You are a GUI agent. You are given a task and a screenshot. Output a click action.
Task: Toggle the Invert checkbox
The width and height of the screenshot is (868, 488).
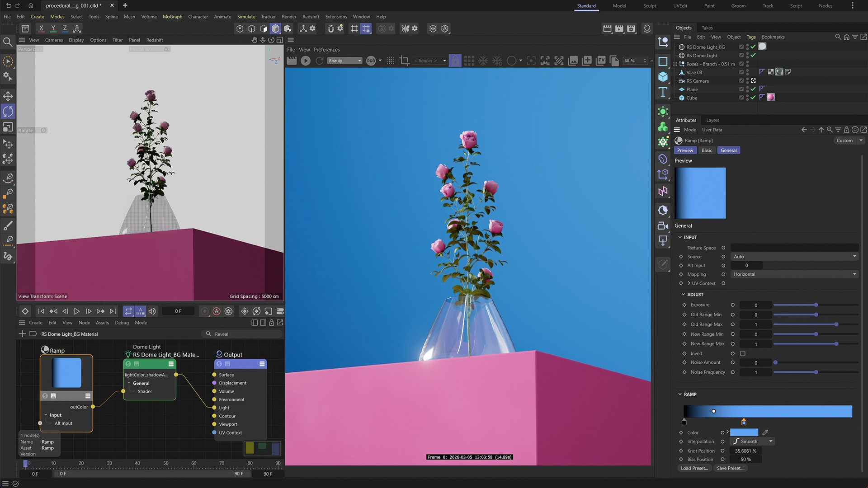point(743,353)
